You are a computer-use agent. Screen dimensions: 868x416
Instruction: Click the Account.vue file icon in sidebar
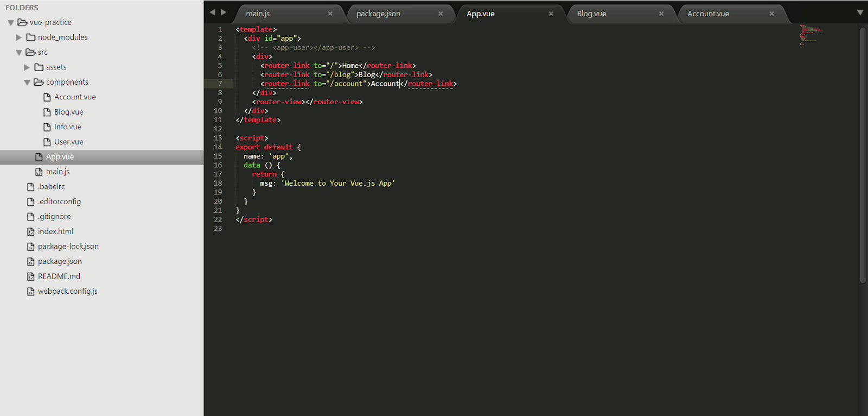[x=47, y=97]
